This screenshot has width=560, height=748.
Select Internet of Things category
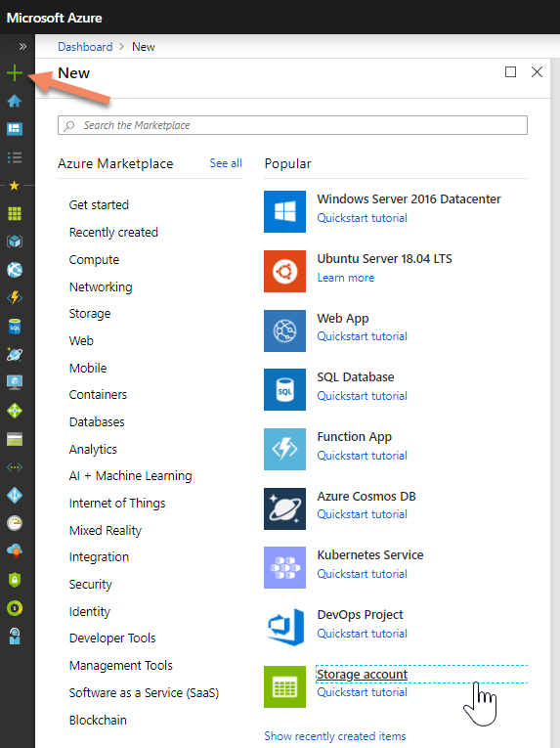coord(117,504)
